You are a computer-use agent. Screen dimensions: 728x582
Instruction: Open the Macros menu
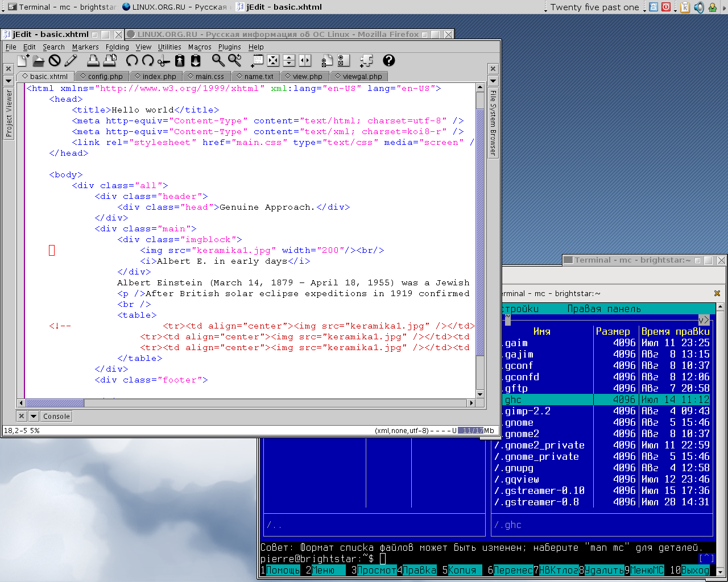[x=200, y=47]
